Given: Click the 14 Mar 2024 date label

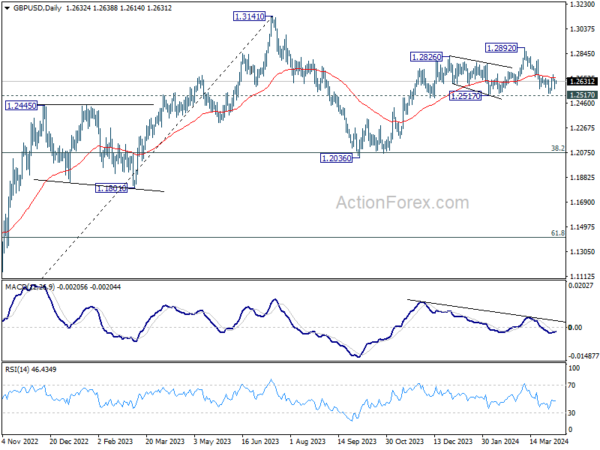Looking at the screenshot, I should (549, 441).
